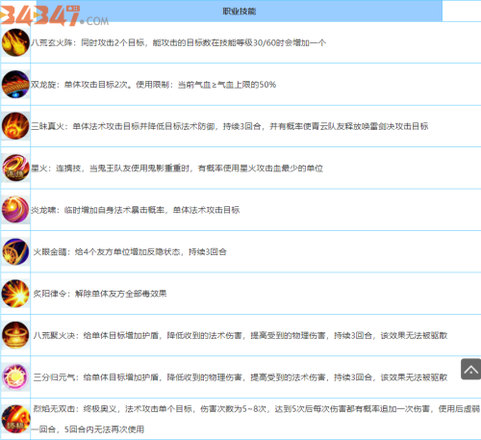Image resolution: width=481 pixels, height=440 pixels.
Task: Click the 炎龙啸 description text
Action: point(135,210)
